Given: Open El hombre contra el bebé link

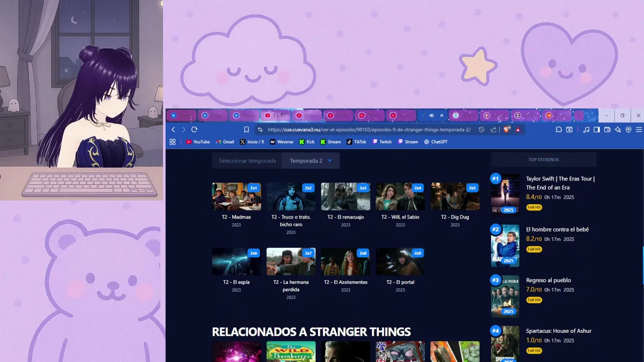Looking at the screenshot, I should tap(557, 229).
